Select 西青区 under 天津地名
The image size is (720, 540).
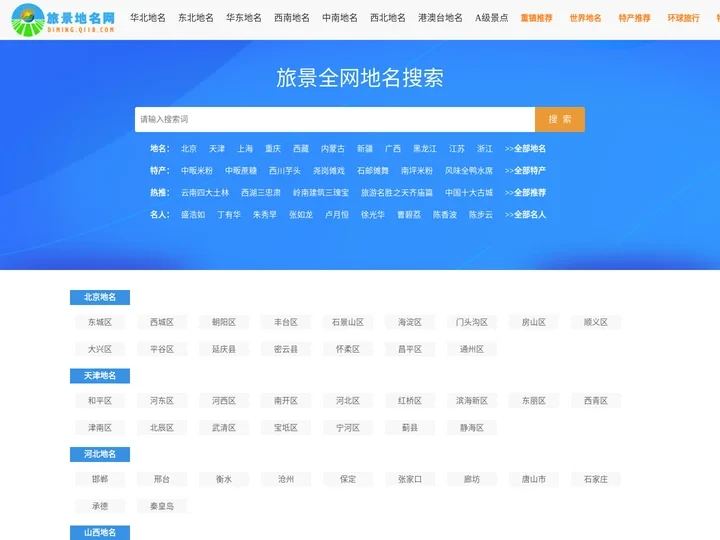pyautogui.click(x=596, y=401)
